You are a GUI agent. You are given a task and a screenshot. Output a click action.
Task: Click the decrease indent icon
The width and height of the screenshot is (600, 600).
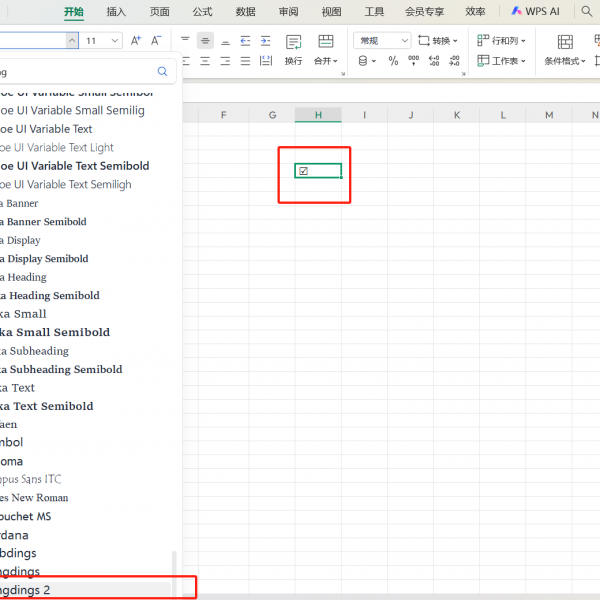click(x=246, y=41)
